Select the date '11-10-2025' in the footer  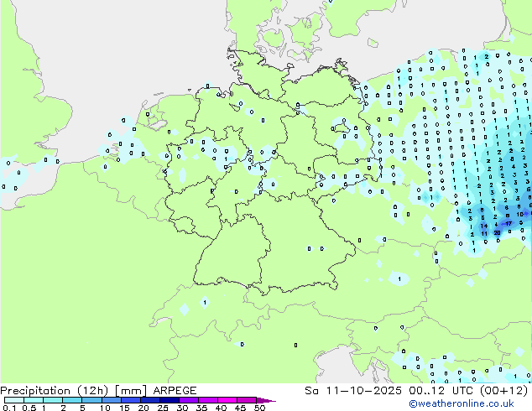point(364,391)
